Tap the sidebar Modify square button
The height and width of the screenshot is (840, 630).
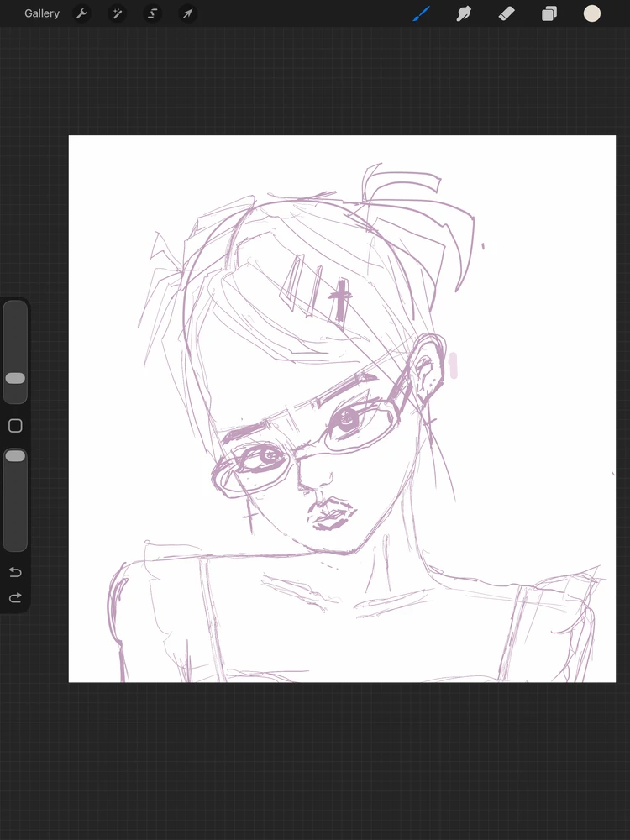point(15,426)
